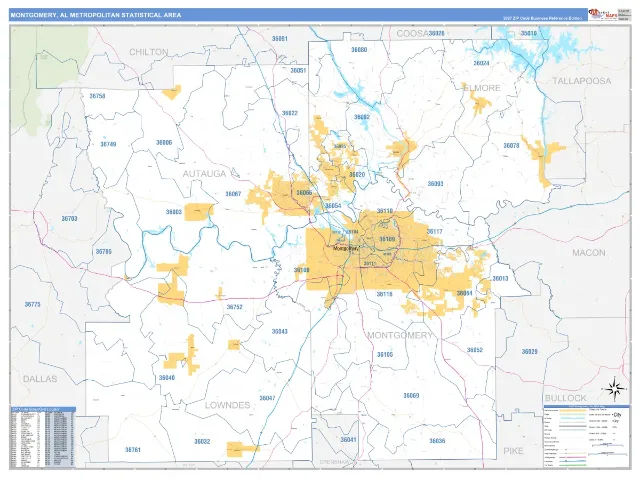Viewport: 640px width, 480px height.
Task: Click the map legend box
Action: (587, 436)
